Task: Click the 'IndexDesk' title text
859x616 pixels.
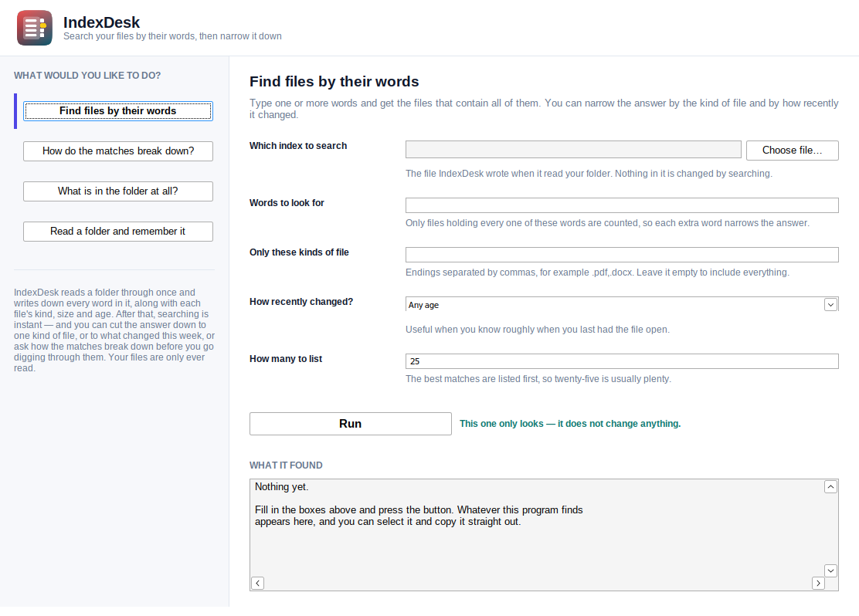Action: coord(101,22)
